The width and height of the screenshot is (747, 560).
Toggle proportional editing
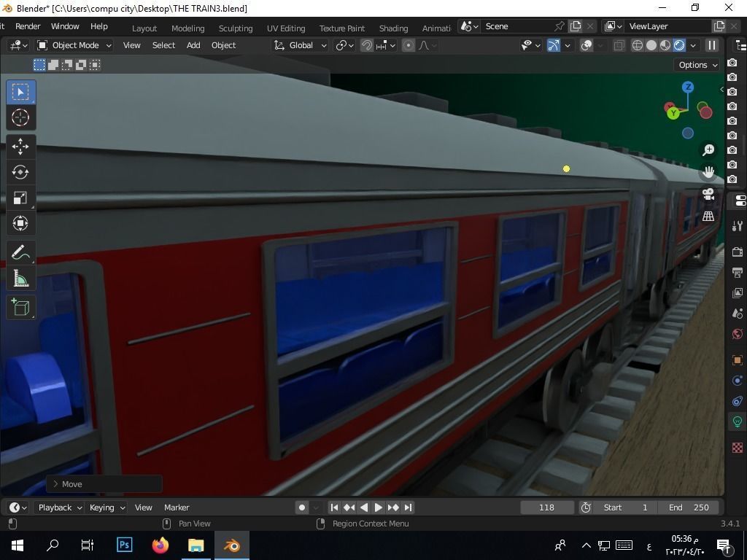tap(409, 45)
